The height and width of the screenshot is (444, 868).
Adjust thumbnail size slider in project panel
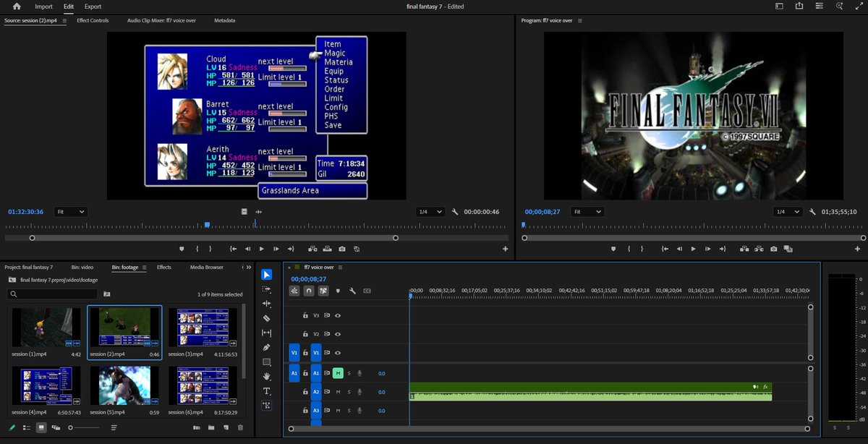pyautogui.click(x=85, y=427)
